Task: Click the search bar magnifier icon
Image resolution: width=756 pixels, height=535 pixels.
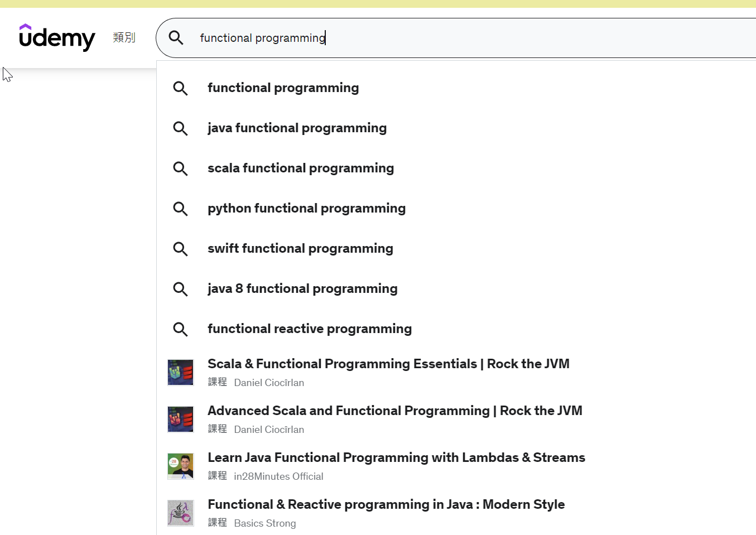Action: [x=176, y=38]
